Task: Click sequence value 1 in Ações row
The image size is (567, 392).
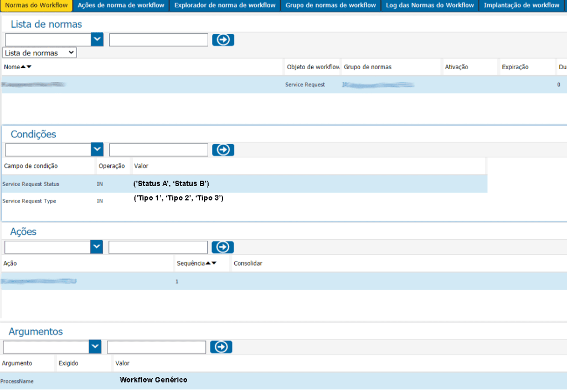Action: [x=177, y=281]
